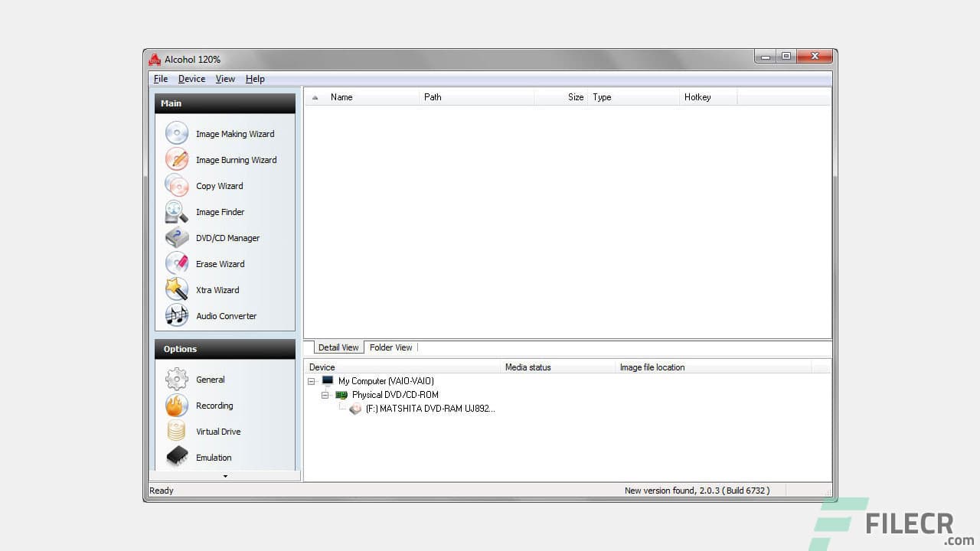Open the File menu
This screenshot has width=980, height=551.
pyautogui.click(x=161, y=79)
